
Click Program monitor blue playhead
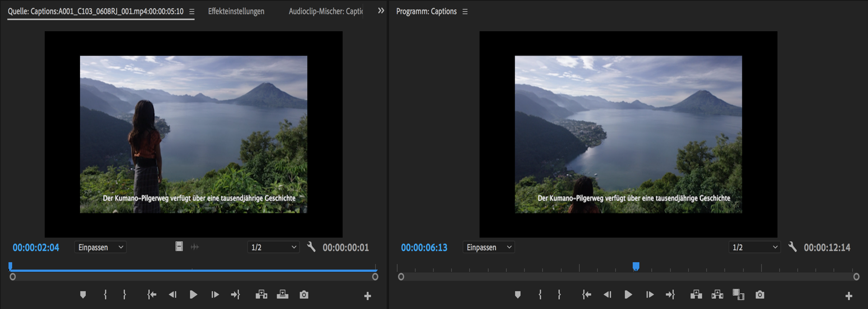(x=636, y=266)
